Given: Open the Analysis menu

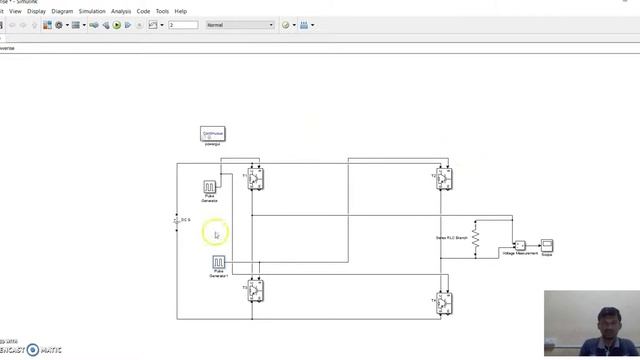Looking at the screenshot, I should [x=121, y=11].
